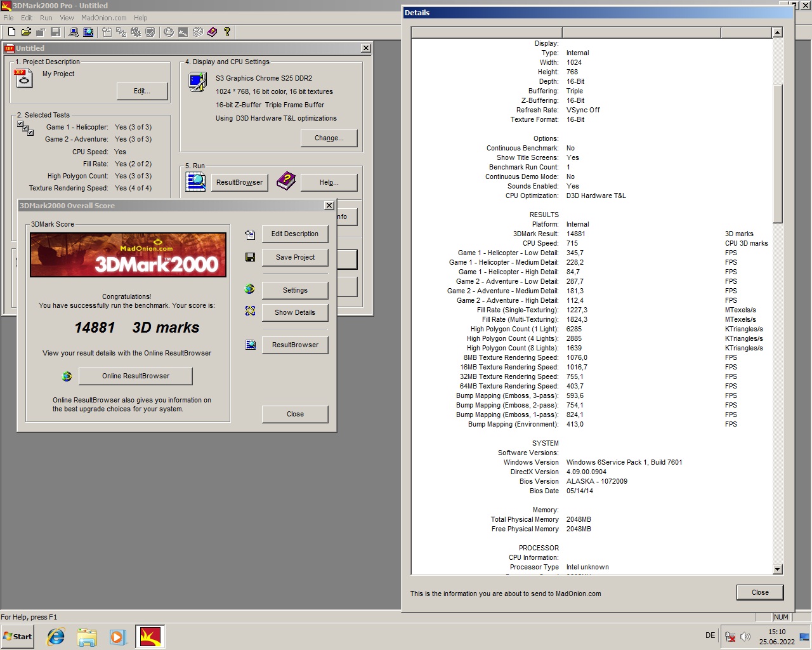
Task: Click the CPU Speed value 715 in Details
Action: click(x=572, y=243)
